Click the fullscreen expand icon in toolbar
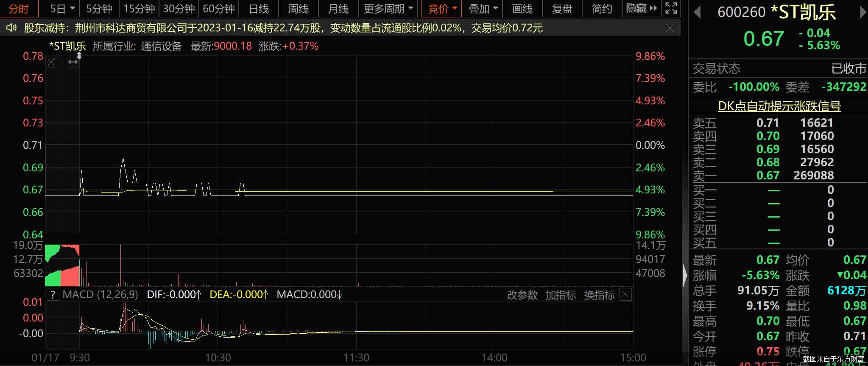The height and width of the screenshot is (366, 868). click(671, 8)
